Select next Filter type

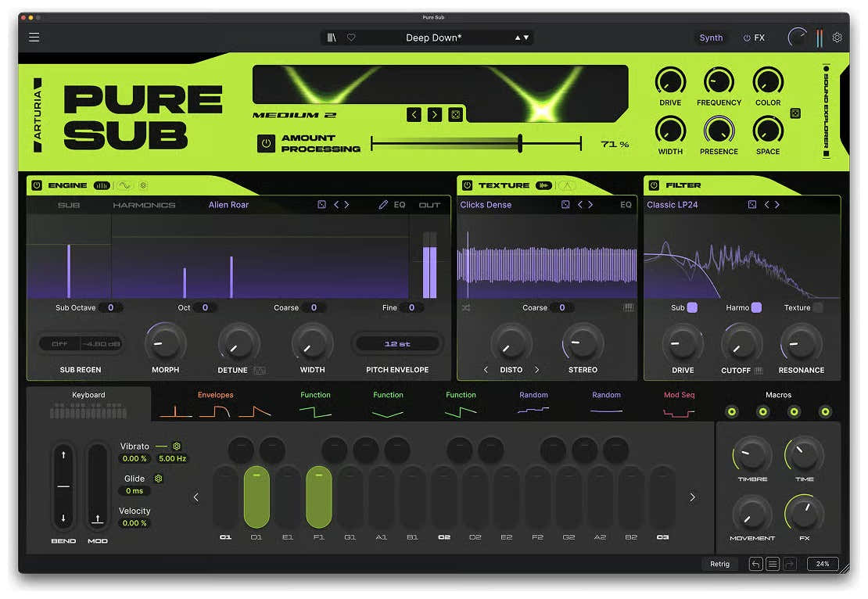(x=777, y=205)
